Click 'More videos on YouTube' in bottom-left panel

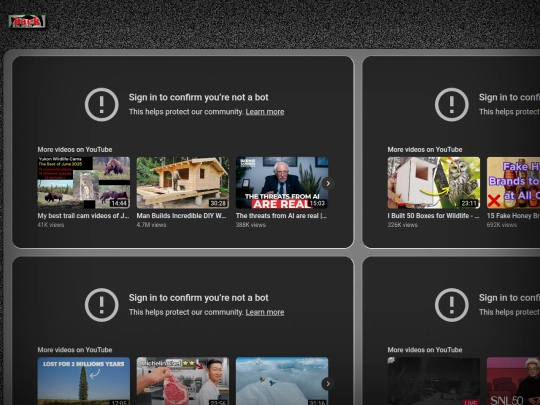coord(75,350)
